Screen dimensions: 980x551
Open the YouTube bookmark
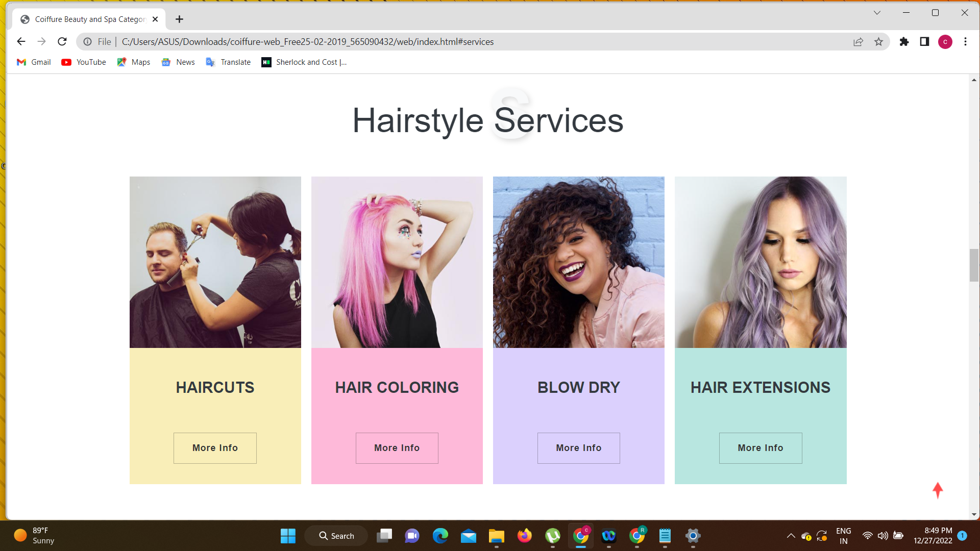83,62
